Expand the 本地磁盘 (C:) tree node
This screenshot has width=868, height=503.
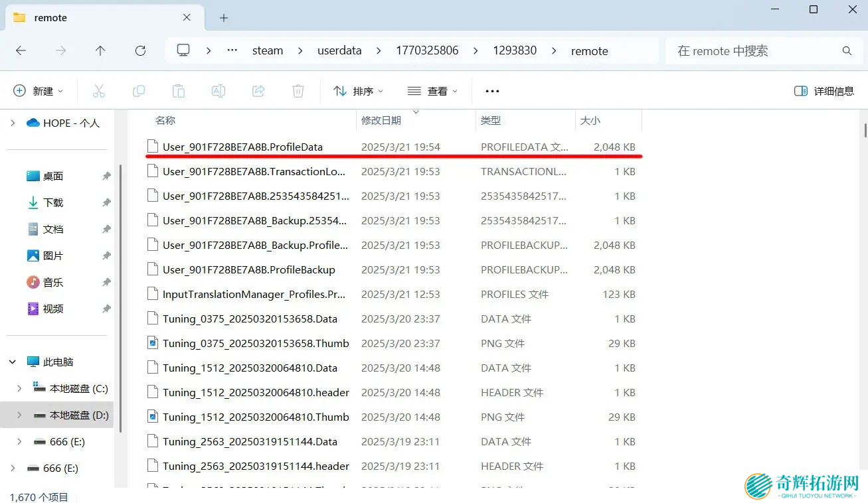[x=19, y=389]
